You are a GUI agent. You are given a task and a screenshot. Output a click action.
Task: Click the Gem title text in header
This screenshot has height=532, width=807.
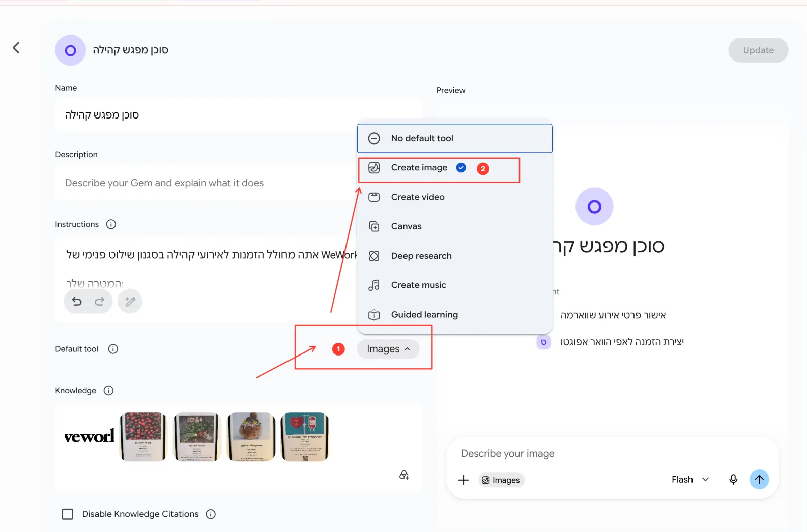[131, 50]
